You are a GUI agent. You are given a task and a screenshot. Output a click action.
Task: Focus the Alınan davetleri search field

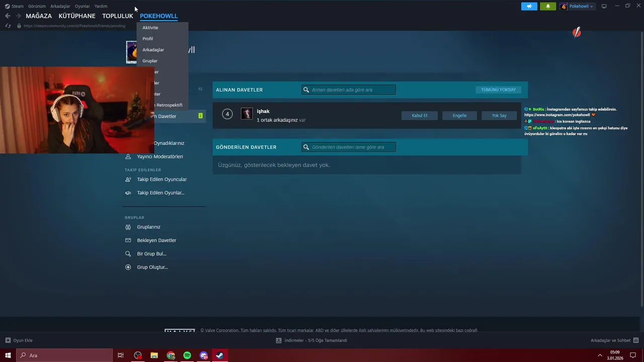349,90
